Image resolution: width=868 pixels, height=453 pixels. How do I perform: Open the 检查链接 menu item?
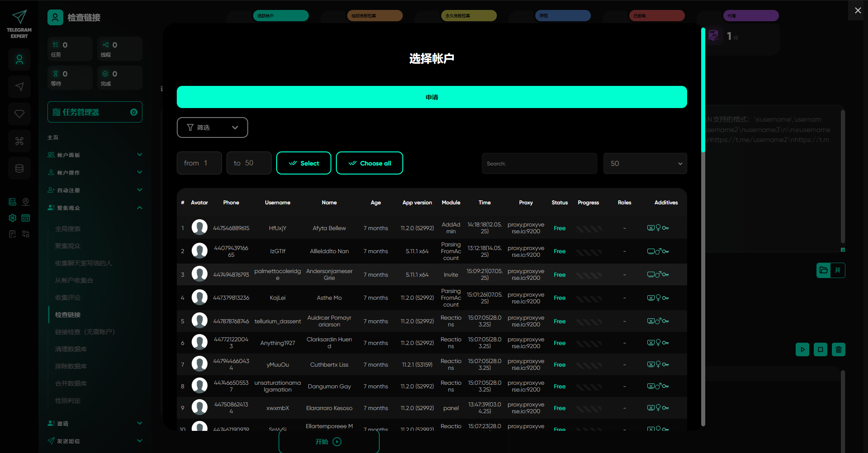[68, 315]
